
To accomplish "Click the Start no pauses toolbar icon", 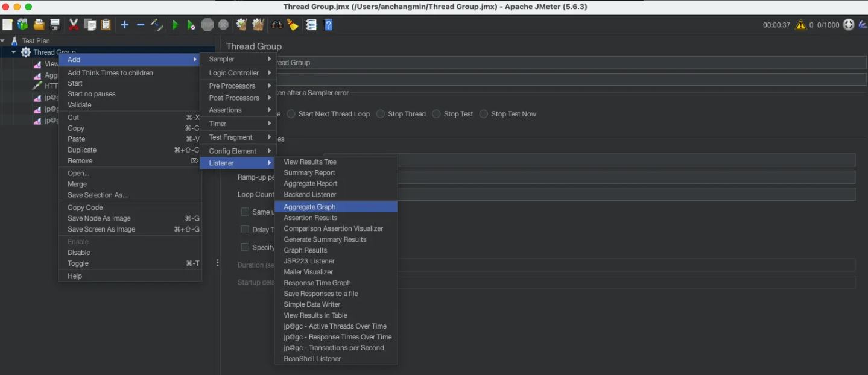I will pos(191,25).
